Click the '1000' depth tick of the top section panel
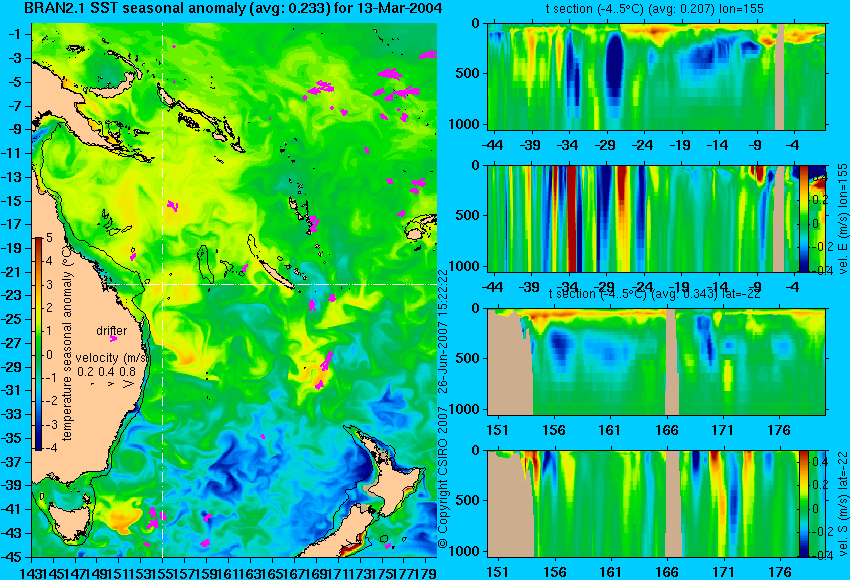 tap(464, 124)
